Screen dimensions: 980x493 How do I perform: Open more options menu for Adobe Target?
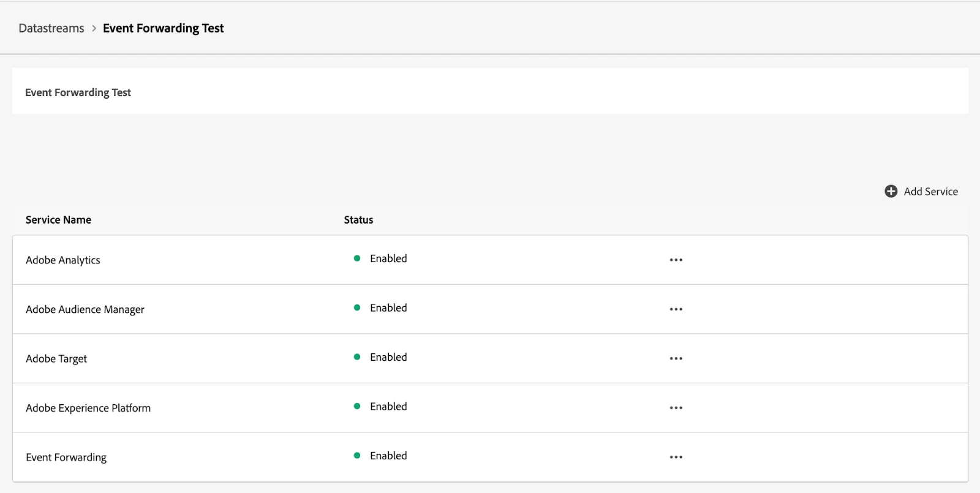click(676, 358)
